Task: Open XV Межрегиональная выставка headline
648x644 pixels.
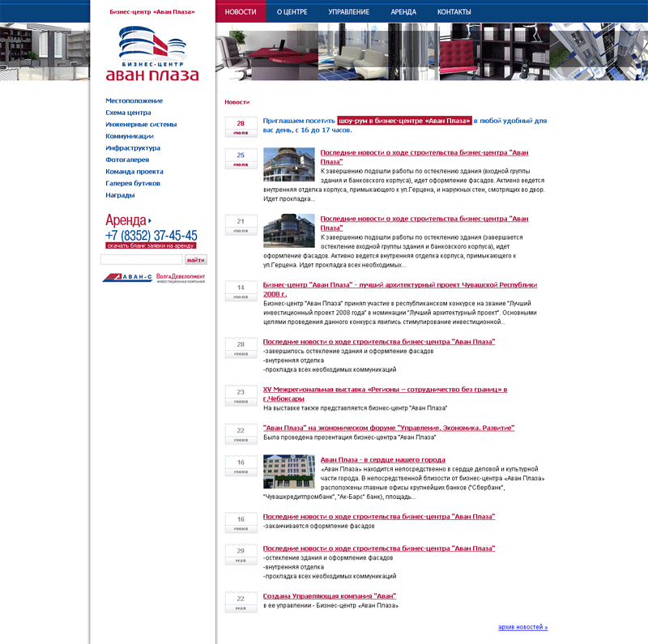Action: [x=386, y=394]
